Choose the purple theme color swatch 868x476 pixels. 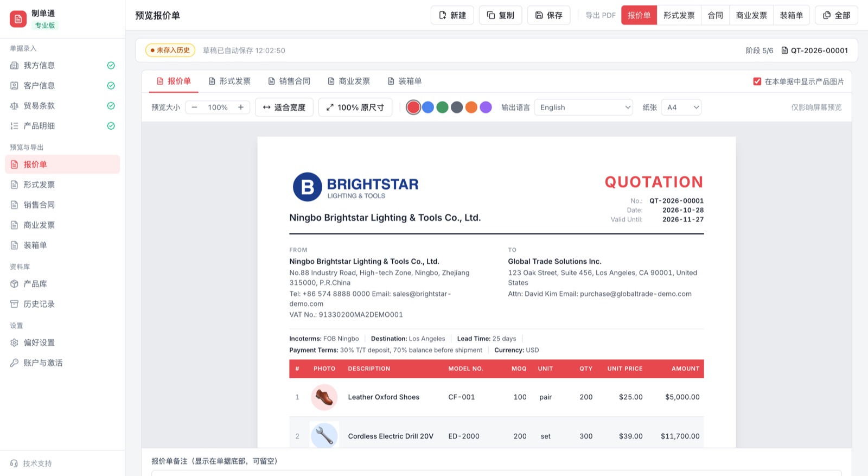coord(486,107)
